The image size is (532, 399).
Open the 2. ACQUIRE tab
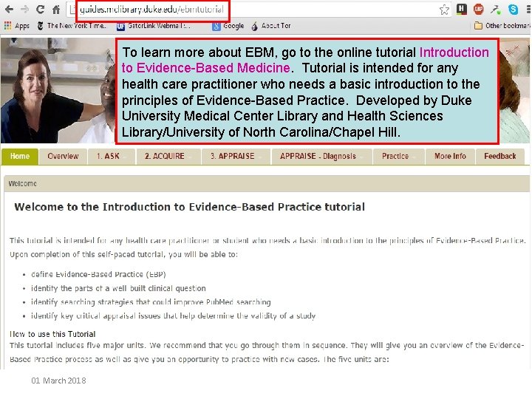click(x=168, y=157)
